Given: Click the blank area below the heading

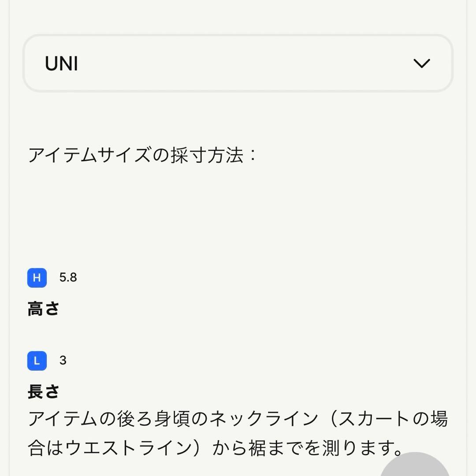Looking at the screenshot, I should [238, 212].
